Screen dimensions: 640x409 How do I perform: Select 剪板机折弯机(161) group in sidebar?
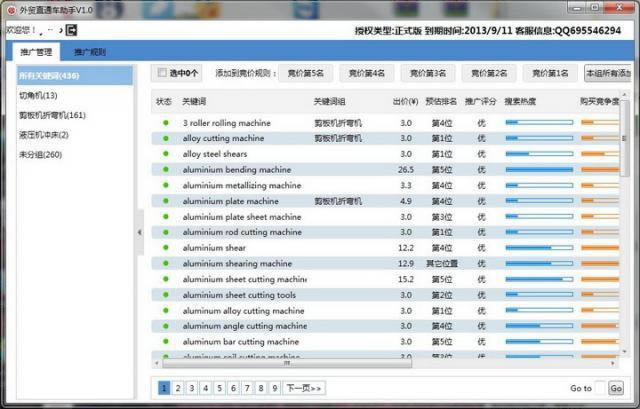click(x=52, y=115)
